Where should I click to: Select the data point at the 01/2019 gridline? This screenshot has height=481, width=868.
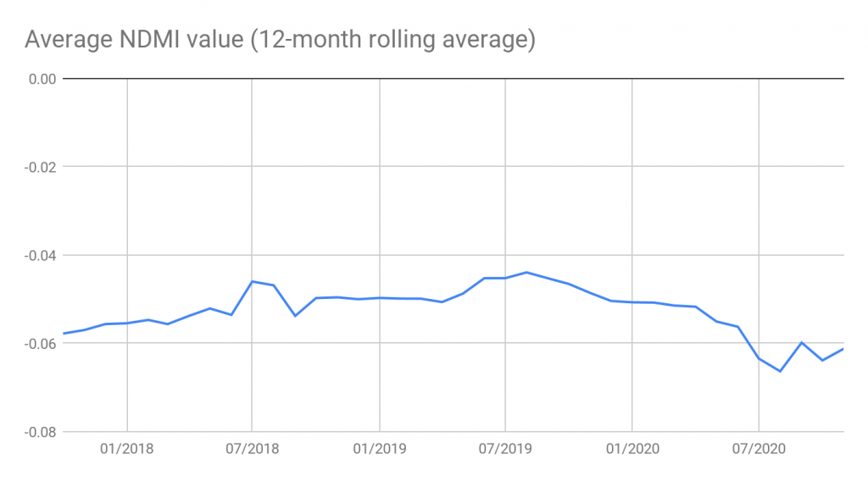[x=379, y=297]
